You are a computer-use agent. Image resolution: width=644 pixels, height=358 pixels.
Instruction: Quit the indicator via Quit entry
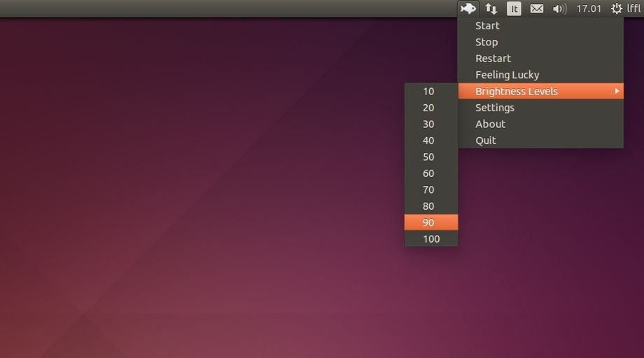pyautogui.click(x=540, y=141)
